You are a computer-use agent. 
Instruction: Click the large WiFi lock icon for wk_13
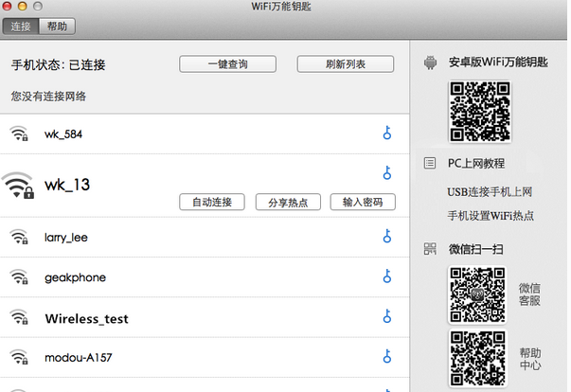pyautogui.click(x=18, y=186)
